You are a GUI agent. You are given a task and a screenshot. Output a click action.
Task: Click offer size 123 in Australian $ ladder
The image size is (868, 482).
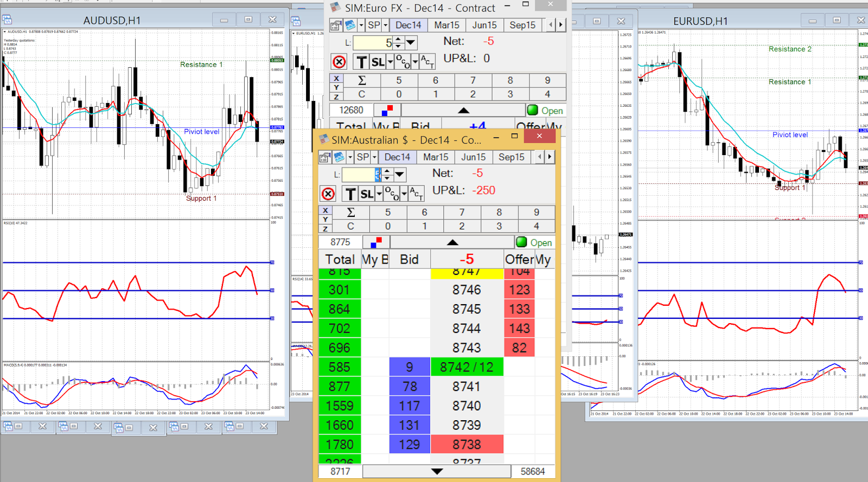pyautogui.click(x=519, y=290)
